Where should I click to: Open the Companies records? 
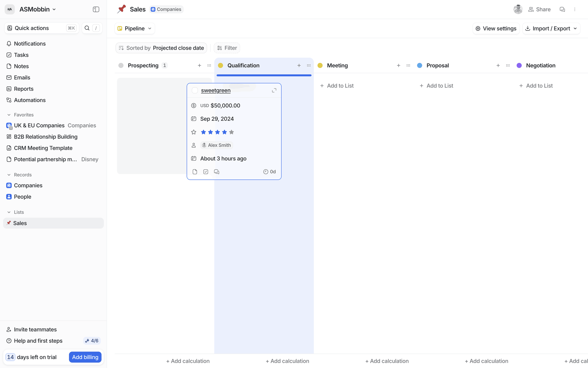53,186
